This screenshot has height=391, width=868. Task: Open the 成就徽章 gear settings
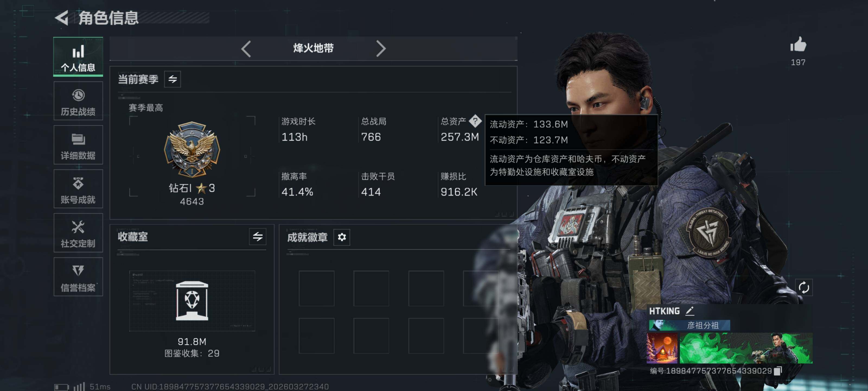click(x=342, y=237)
